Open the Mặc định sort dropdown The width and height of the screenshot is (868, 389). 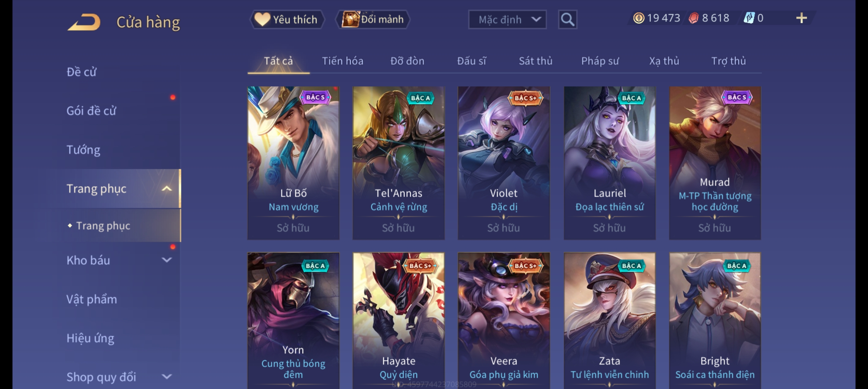pos(507,19)
